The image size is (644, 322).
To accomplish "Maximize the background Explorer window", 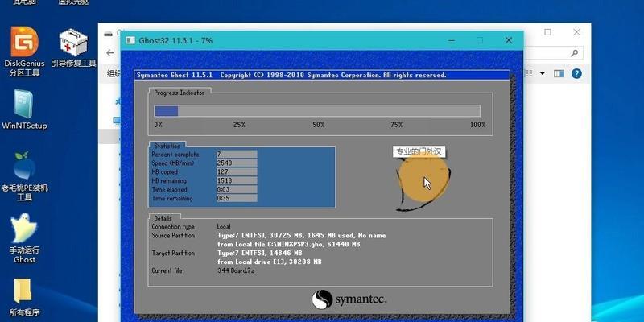I will click(548, 32).
